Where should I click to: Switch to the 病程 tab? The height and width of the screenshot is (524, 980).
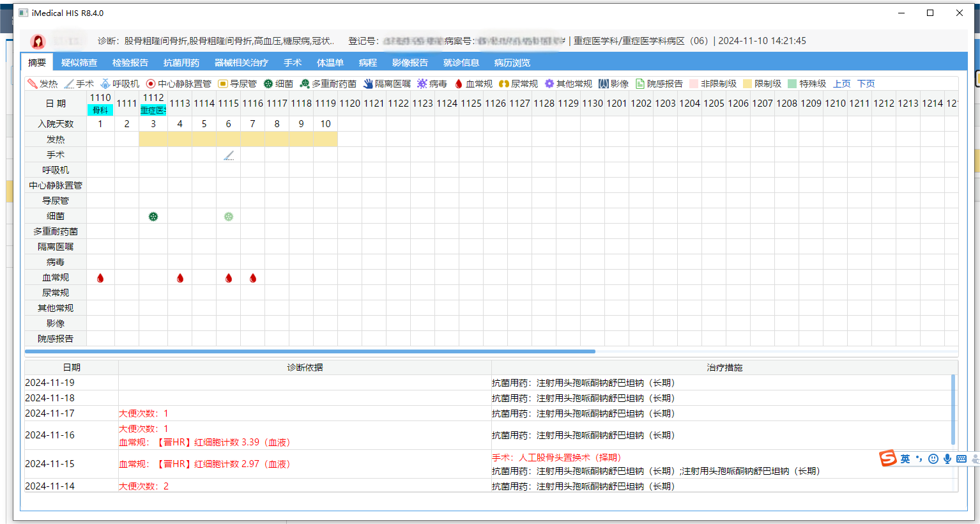(368, 63)
